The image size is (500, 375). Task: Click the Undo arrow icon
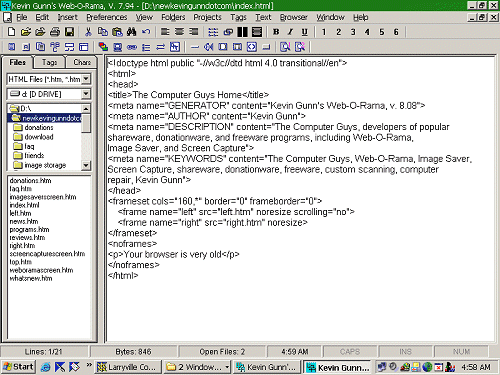click(x=146, y=32)
